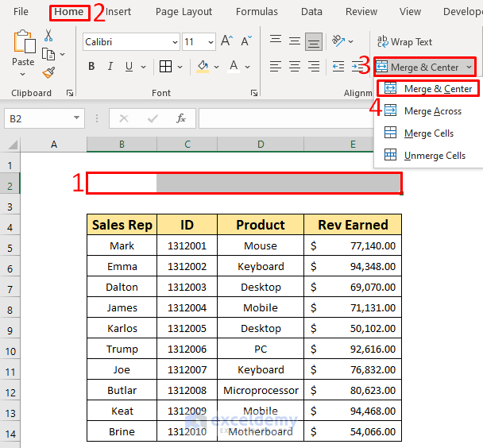Apply center horizontal alignment

[295, 67]
